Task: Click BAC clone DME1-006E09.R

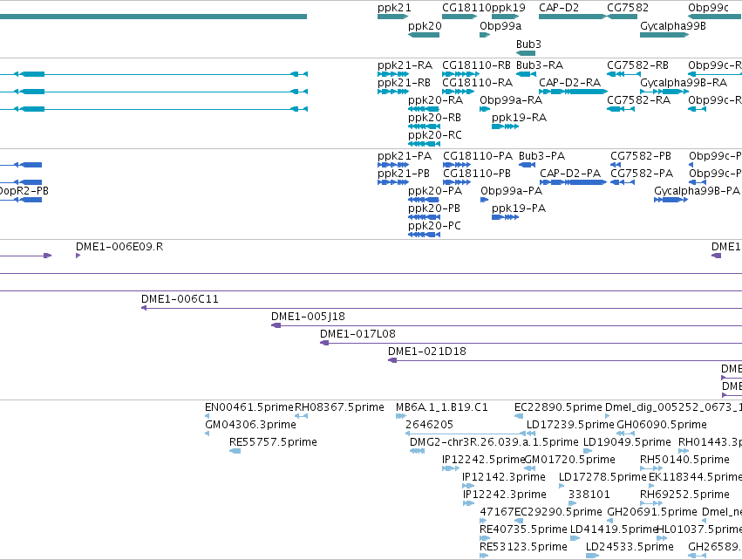Action: pos(78,256)
